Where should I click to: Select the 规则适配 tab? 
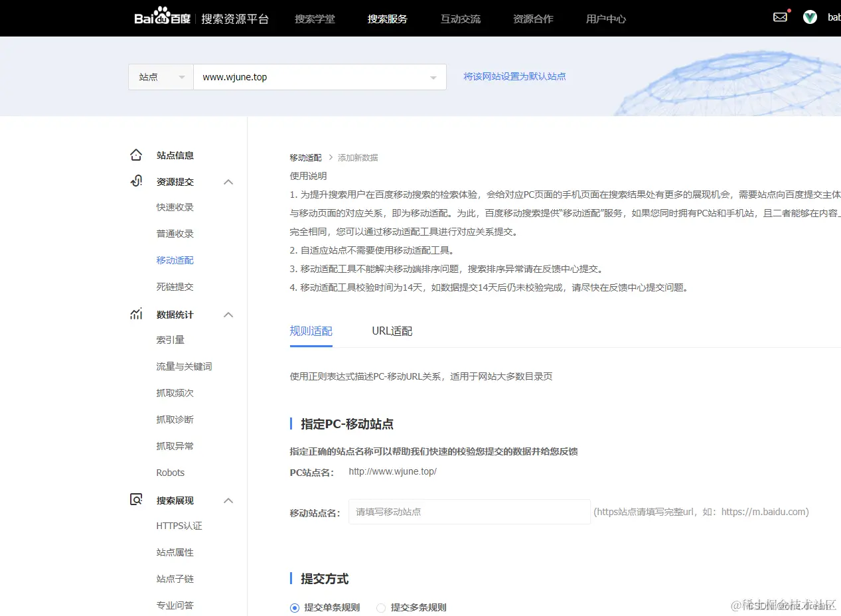click(x=311, y=331)
